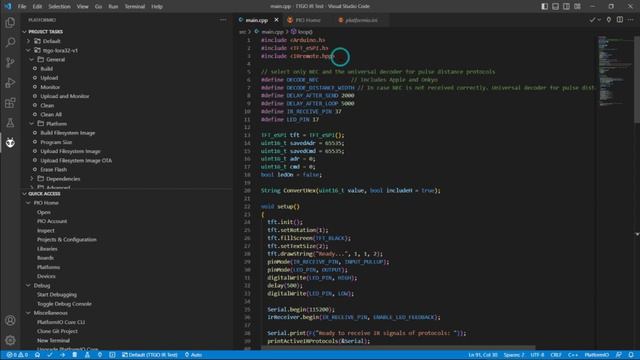The image size is (640, 360).
Task: Open Projects & Configuration quick access
Action: tap(67, 240)
